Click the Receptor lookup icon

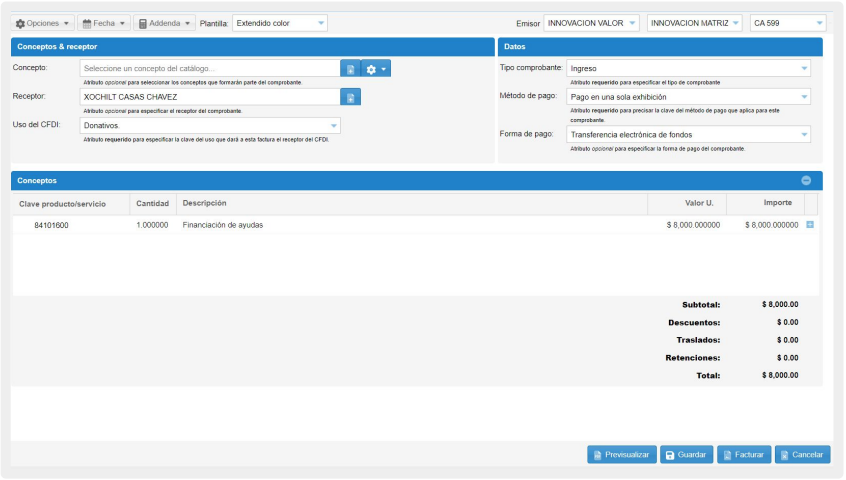350,97
